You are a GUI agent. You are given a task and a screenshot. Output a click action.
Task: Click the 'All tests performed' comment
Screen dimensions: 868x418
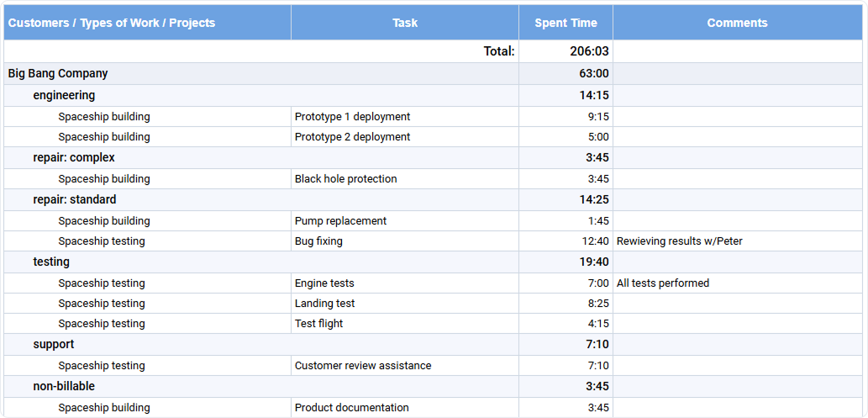pyautogui.click(x=663, y=283)
